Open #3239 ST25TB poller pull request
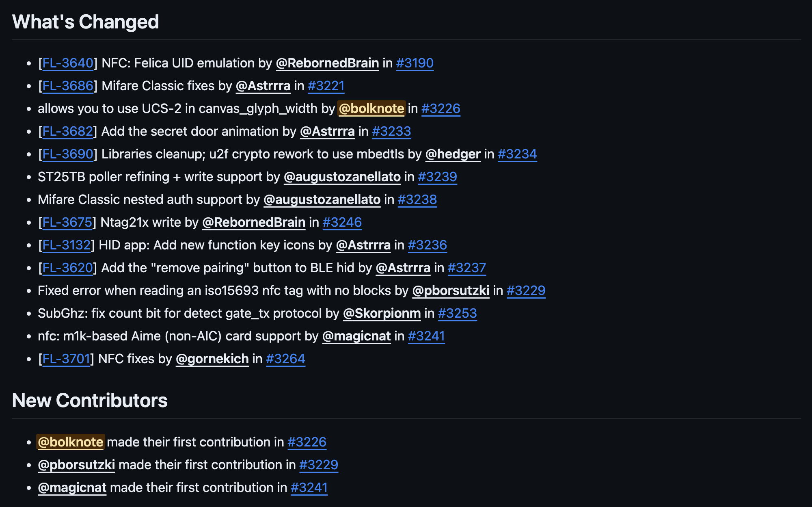 click(437, 177)
